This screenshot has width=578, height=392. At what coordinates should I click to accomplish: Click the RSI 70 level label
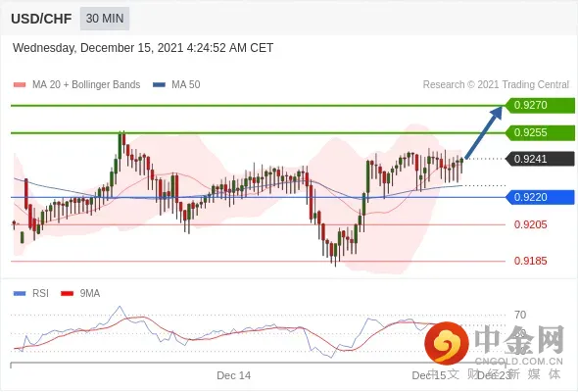point(520,315)
